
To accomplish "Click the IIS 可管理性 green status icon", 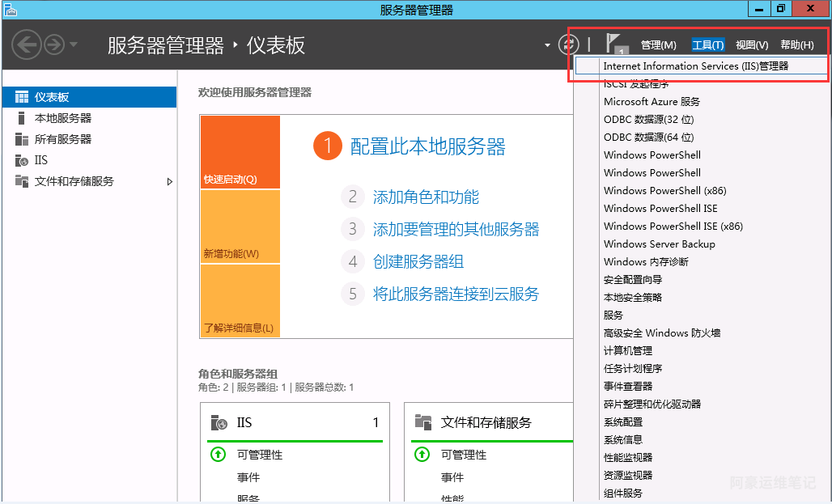I will (218, 455).
